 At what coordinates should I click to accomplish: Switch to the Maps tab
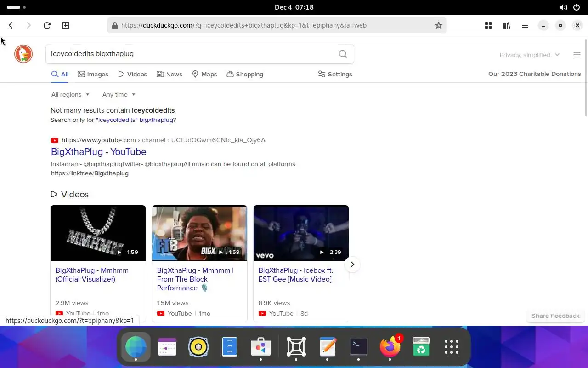[x=204, y=74]
